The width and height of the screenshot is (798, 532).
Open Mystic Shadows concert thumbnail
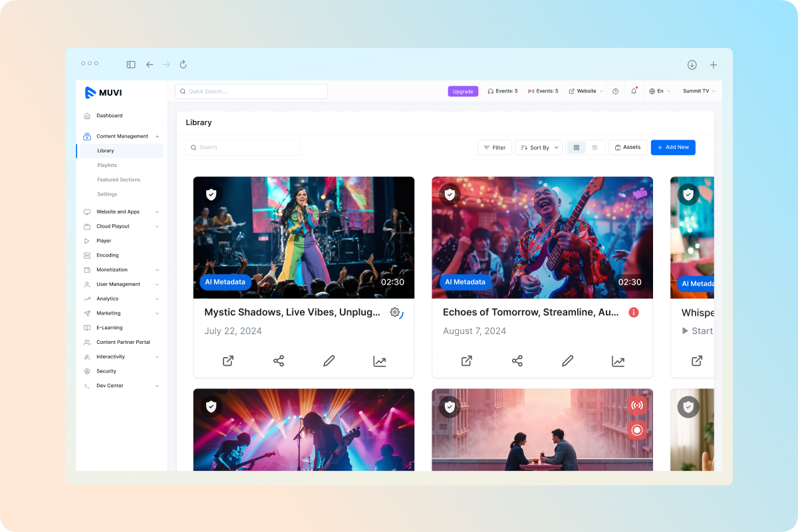[x=304, y=237]
